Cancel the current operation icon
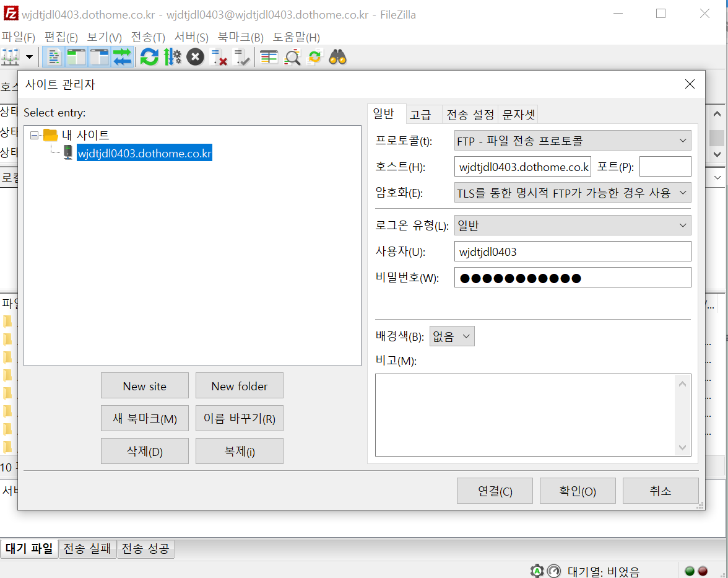728x578 pixels. tap(195, 57)
